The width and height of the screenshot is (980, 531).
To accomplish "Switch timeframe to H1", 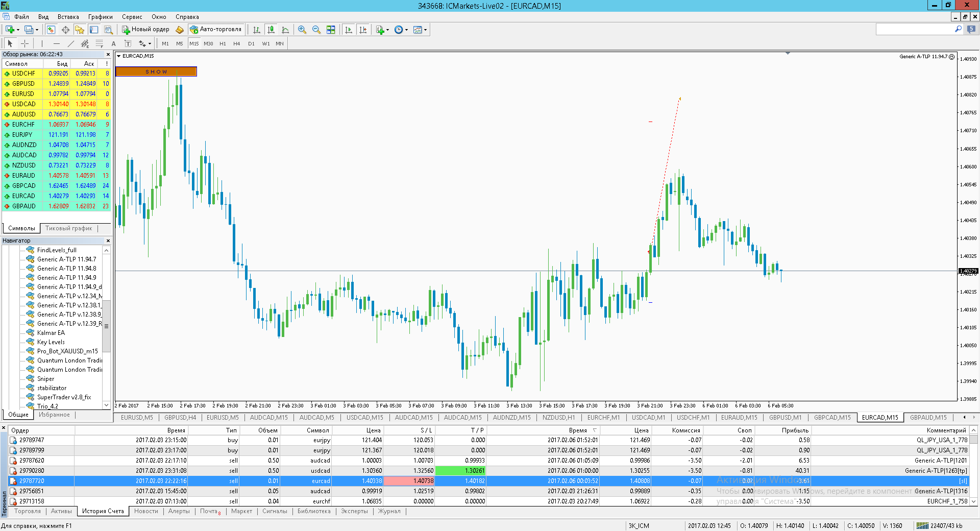I will (223, 43).
